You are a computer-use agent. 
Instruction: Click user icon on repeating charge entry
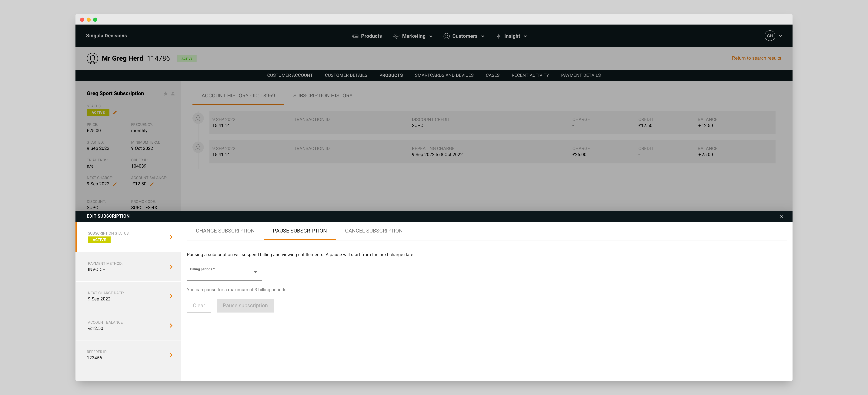198,147
